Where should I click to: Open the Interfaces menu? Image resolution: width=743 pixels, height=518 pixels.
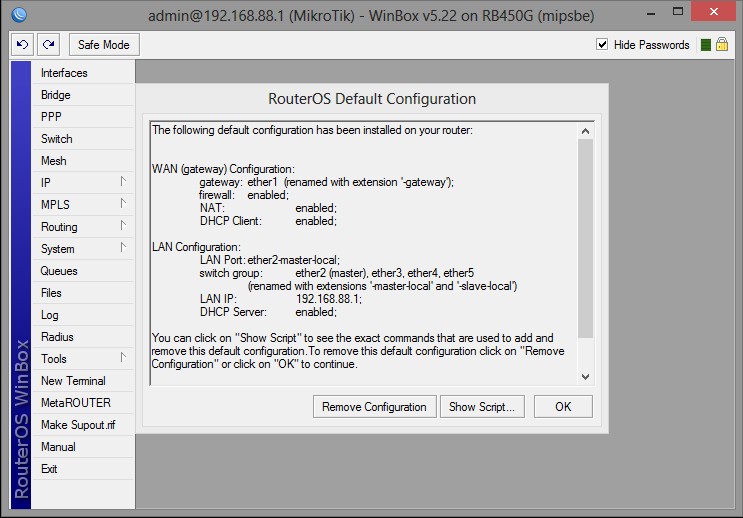[x=83, y=73]
